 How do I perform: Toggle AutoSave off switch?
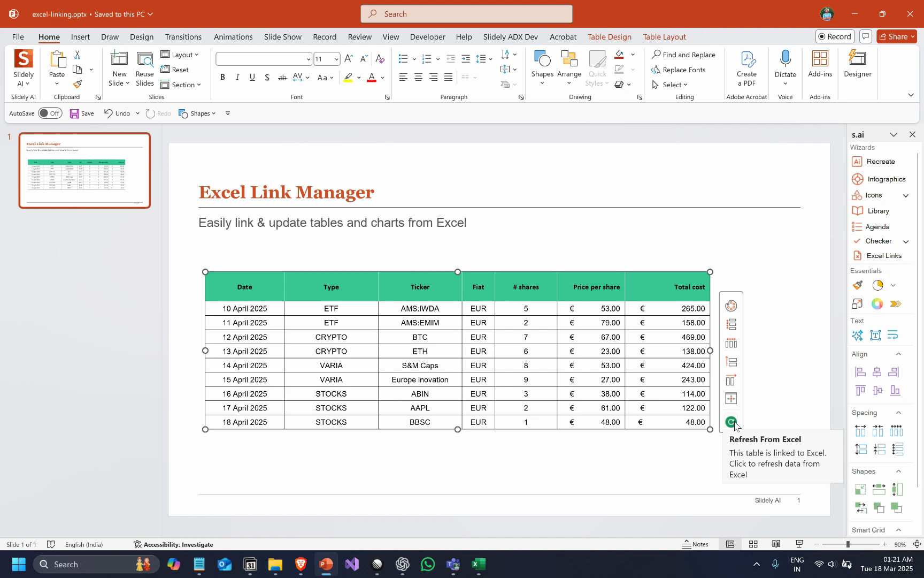tap(50, 113)
